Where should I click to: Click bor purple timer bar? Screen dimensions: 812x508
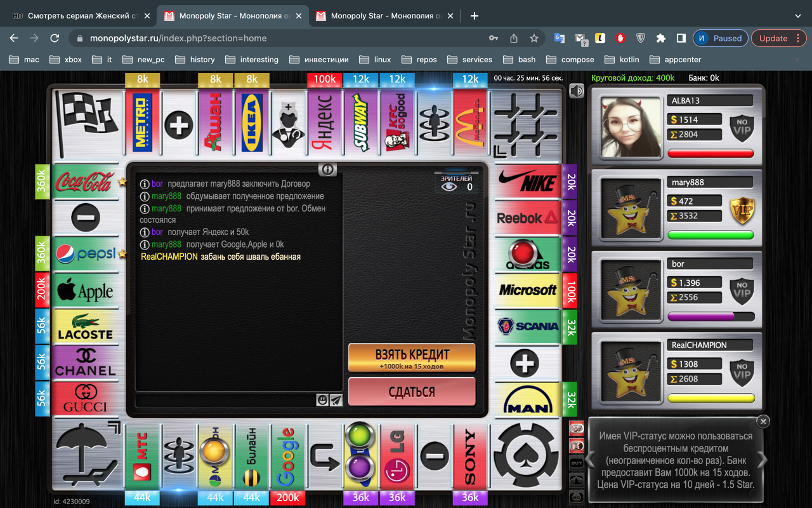coord(710,316)
